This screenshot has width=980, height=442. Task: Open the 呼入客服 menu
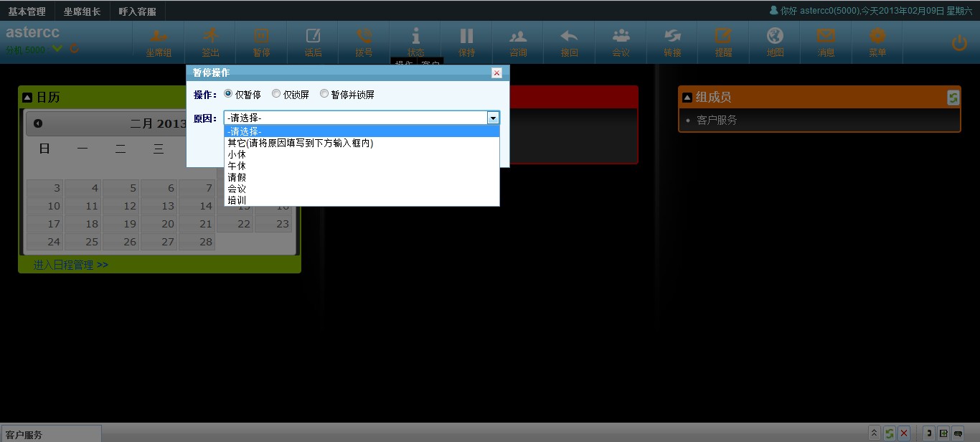137,11
